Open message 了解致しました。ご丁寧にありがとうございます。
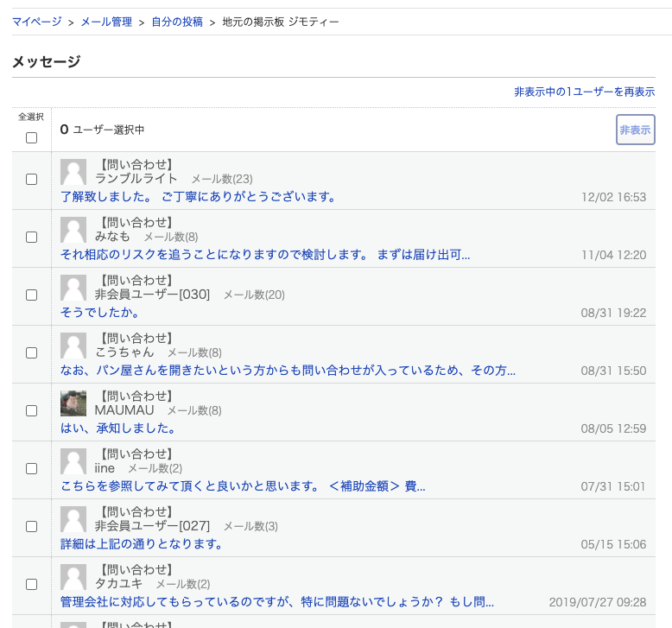This screenshot has width=672, height=628. [198, 197]
